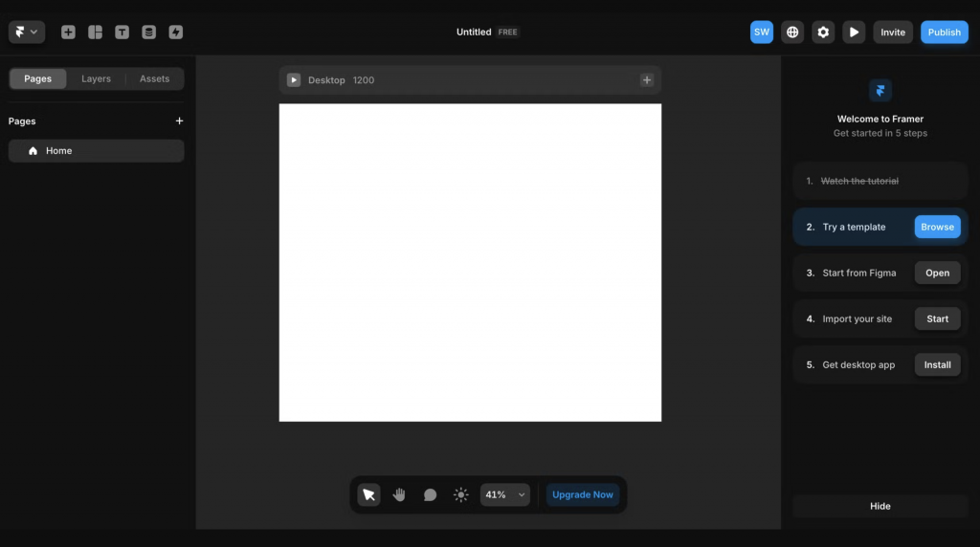Open the SW user avatar
Image resolution: width=980 pixels, height=547 pixels.
(761, 32)
